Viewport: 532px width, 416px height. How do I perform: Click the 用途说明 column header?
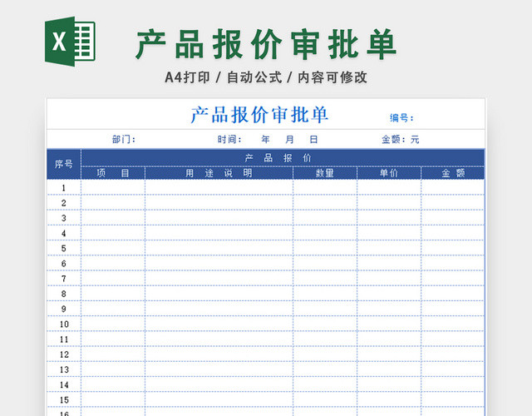click(x=219, y=173)
